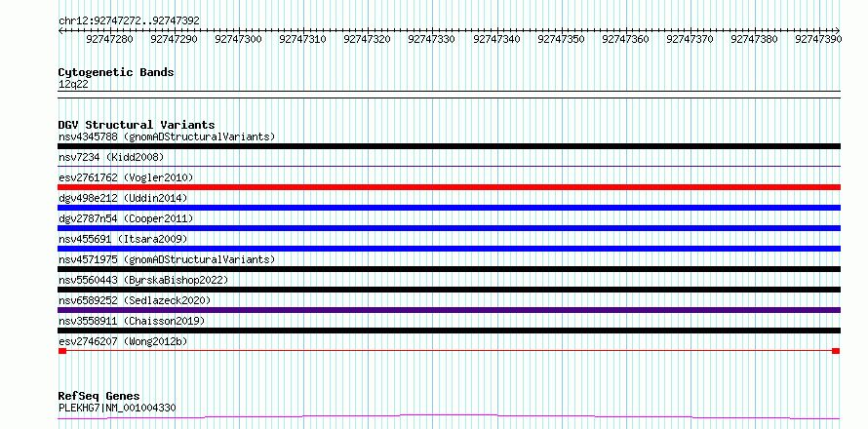This screenshot has height=429, width=868.
Task: Click the black bar for nsv4571975
Action: coord(449,269)
